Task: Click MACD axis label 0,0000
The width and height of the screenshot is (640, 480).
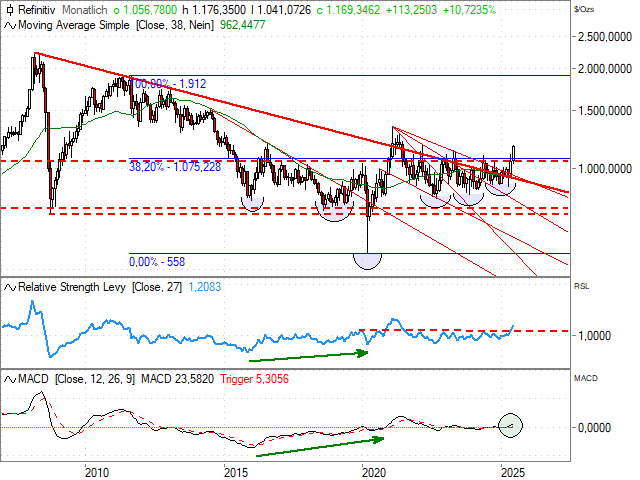Action: (x=594, y=428)
